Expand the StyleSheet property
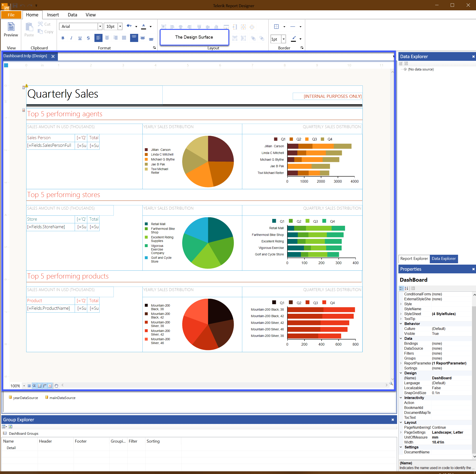The width and height of the screenshot is (476, 474). click(401, 314)
